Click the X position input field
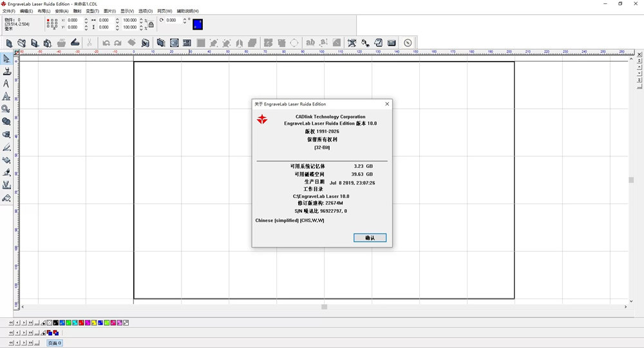The height and width of the screenshot is (348, 644). coord(75,20)
